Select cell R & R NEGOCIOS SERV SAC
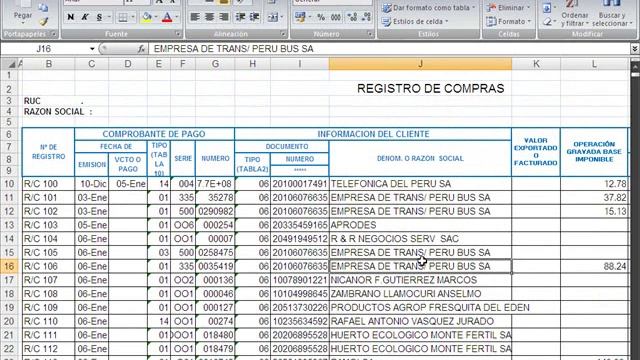Screen dimensions: 640x360 point(420,239)
